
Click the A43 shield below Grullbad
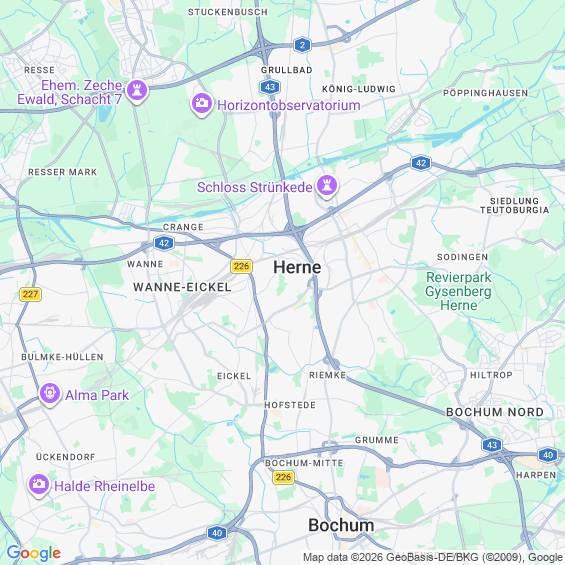270,87
